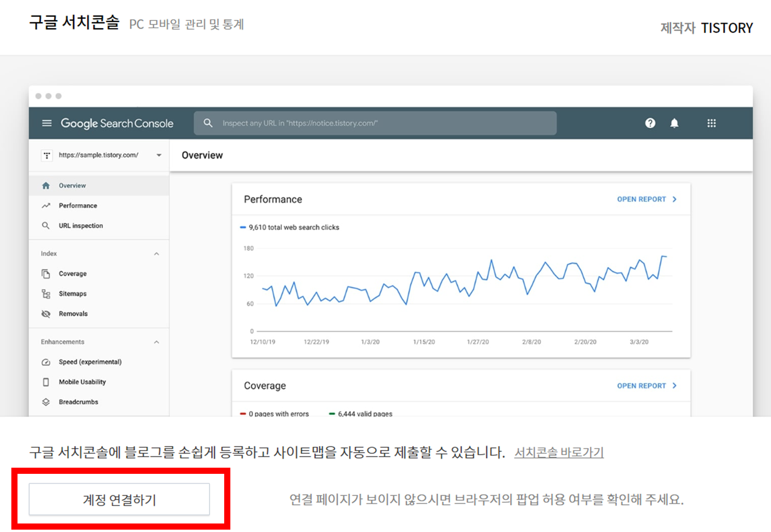Click the Sitemaps tree icon
This screenshot has width=771, height=532.
pos(46,294)
